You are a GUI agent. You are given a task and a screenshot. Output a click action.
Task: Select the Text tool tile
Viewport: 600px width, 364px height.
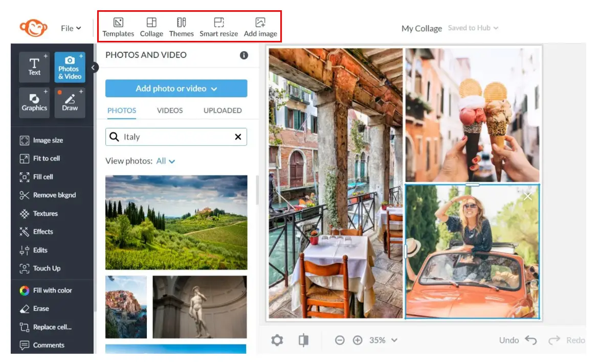pos(34,67)
